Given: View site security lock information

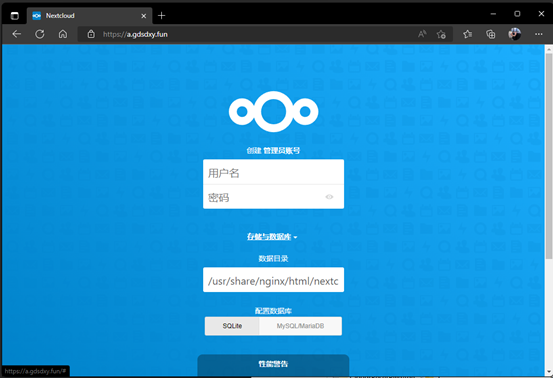Looking at the screenshot, I should click(91, 34).
